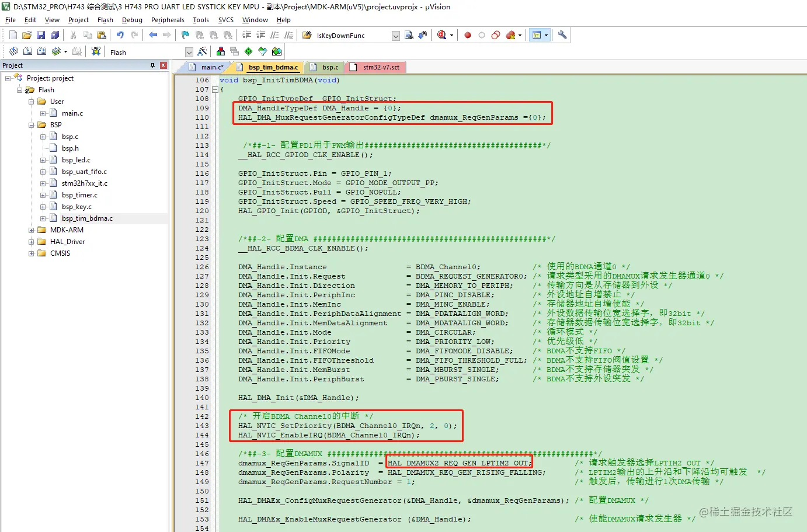Screen dimensions: 807x532
Task: Open the Pack Installer icon
Action: pyautogui.click(x=277, y=51)
